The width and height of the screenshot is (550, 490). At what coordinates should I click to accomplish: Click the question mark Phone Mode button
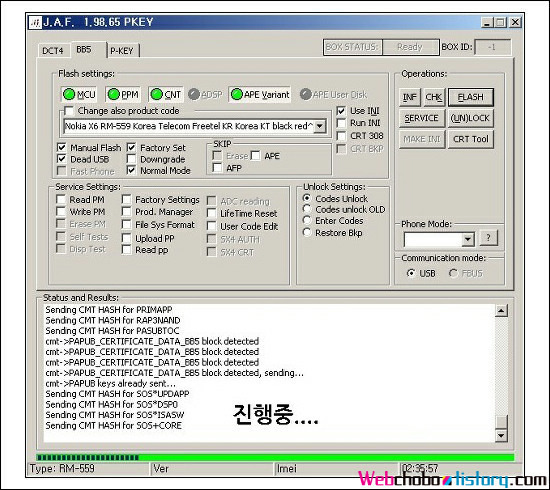pyautogui.click(x=488, y=238)
